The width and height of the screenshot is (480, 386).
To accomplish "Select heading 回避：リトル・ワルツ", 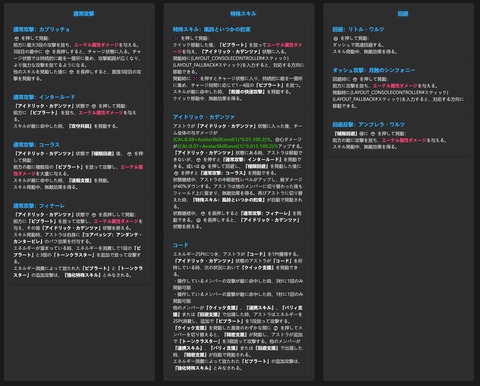I will pyautogui.click(x=358, y=29).
